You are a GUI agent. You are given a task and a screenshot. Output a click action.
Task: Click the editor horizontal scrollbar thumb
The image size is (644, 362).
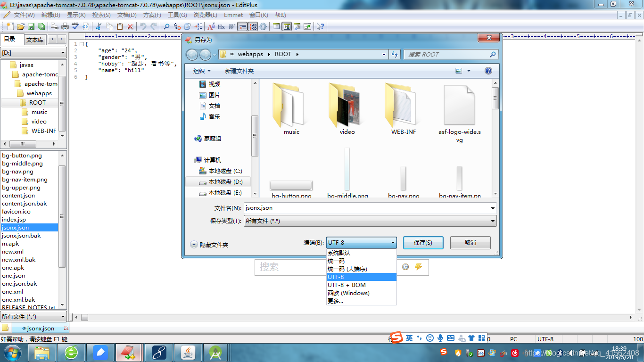[x=85, y=317]
